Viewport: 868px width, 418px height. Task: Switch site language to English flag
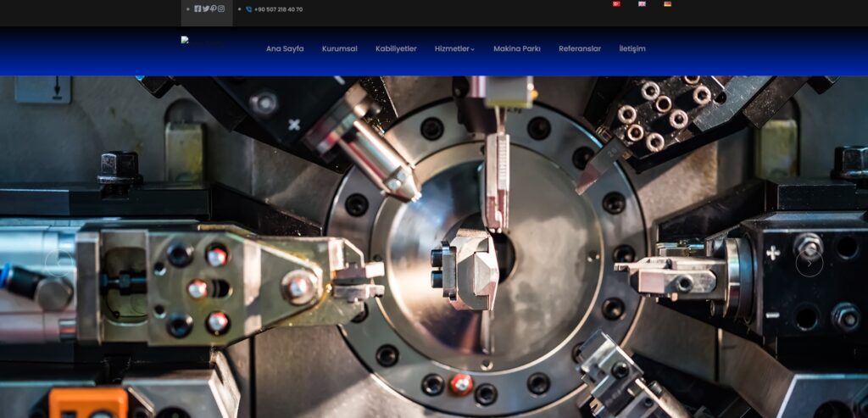pos(642,4)
